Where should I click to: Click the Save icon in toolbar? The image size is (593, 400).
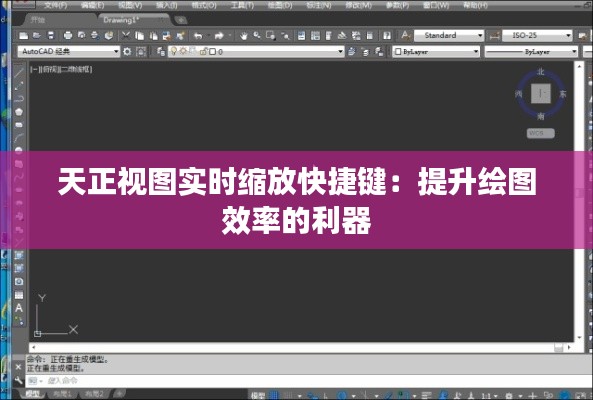51,36
